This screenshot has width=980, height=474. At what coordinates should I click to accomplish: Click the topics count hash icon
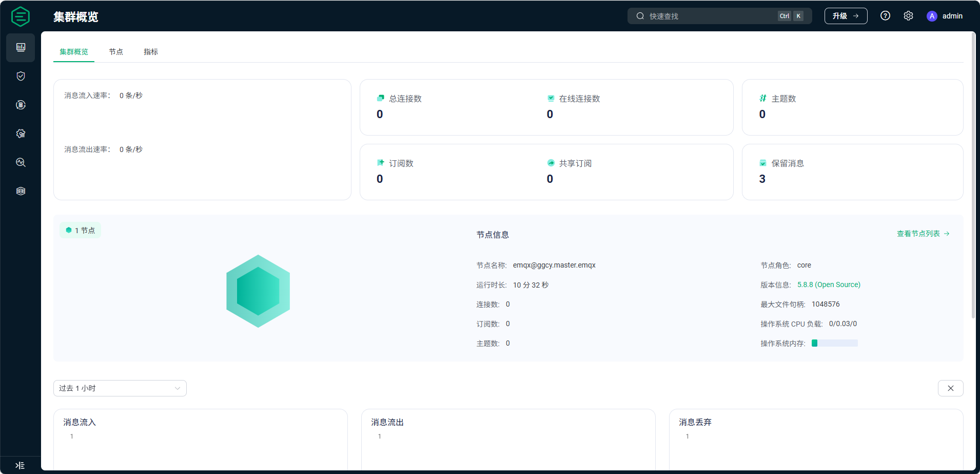763,98
